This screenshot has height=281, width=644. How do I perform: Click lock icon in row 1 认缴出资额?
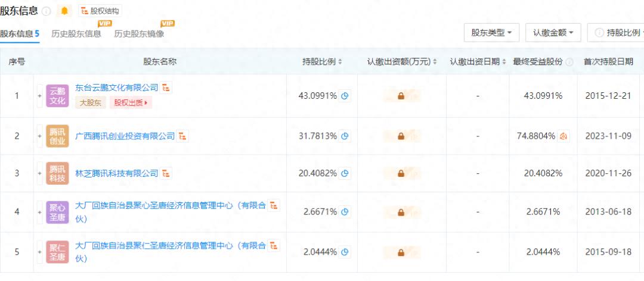[x=401, y=95]
